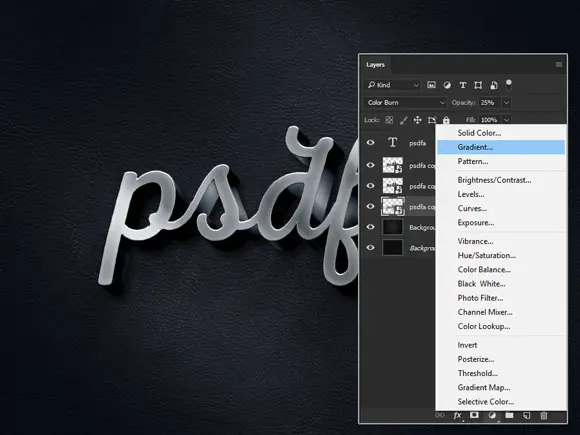Expand the Opacity slider arrow
This screenshot has width=580, height=435.
pos(506,102)
